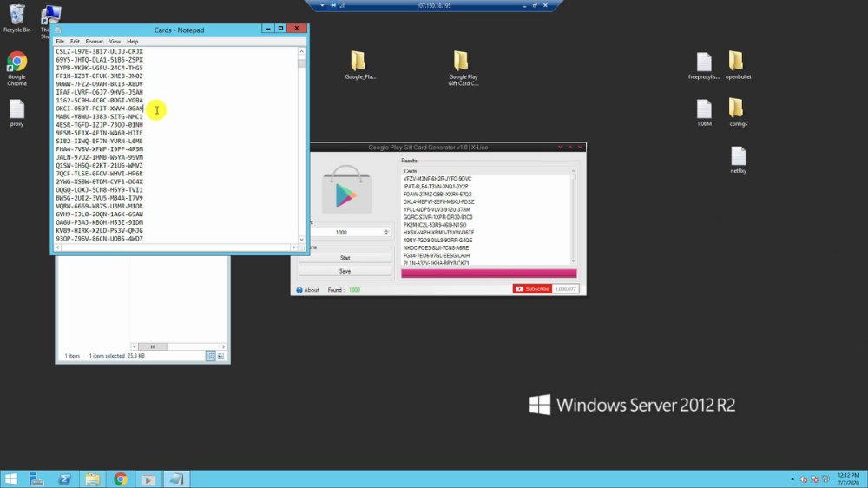Open the Windows Start button
This screenshot has height=488, width=868.
pyautogui.click(x=11, y=479)
